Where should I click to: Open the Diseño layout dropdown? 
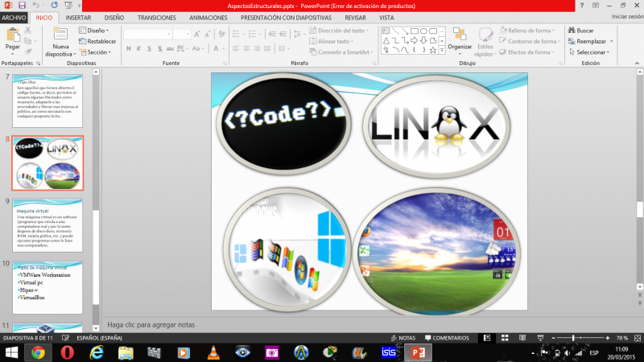(x=93, y=31)
